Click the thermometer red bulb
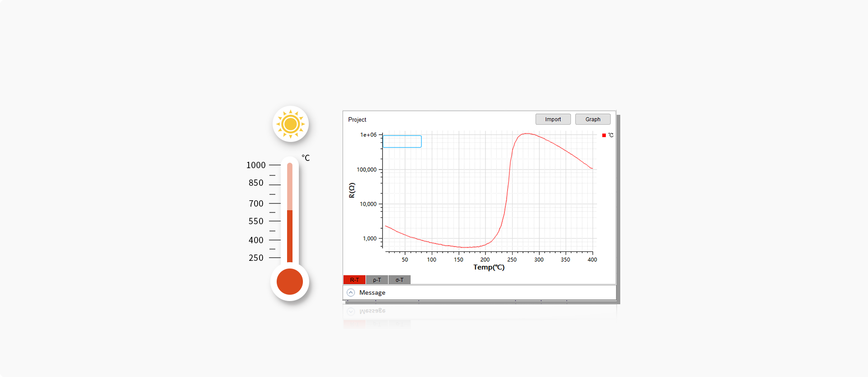Viewport: 868px width, 377px height. click(290, 282)
